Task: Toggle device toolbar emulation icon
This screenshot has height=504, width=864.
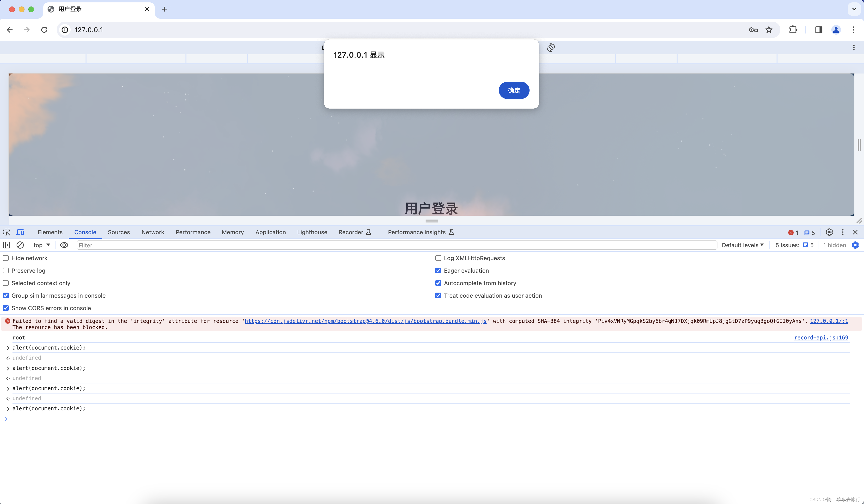Action: pos(20,232)
